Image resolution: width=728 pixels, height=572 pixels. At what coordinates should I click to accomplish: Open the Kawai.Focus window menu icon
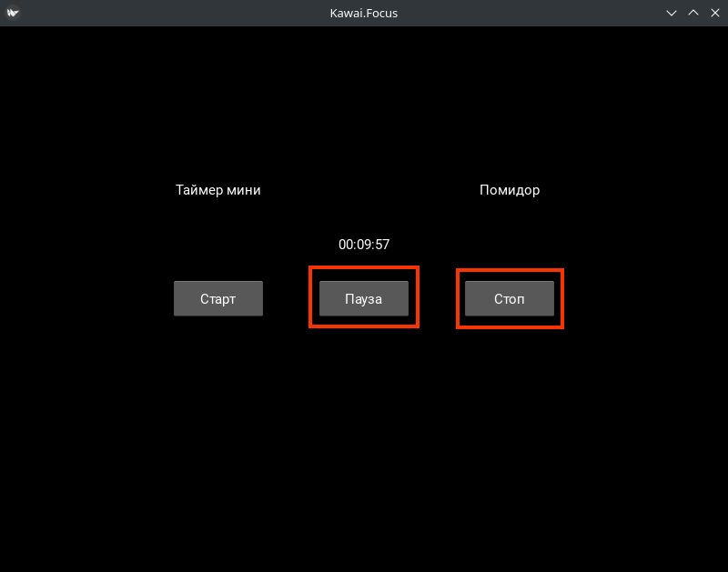tap(13, 13)
